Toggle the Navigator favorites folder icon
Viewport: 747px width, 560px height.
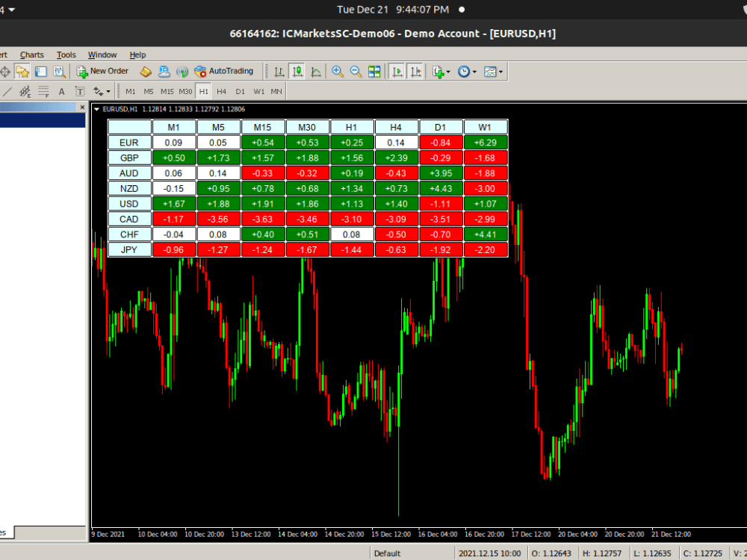22,72
